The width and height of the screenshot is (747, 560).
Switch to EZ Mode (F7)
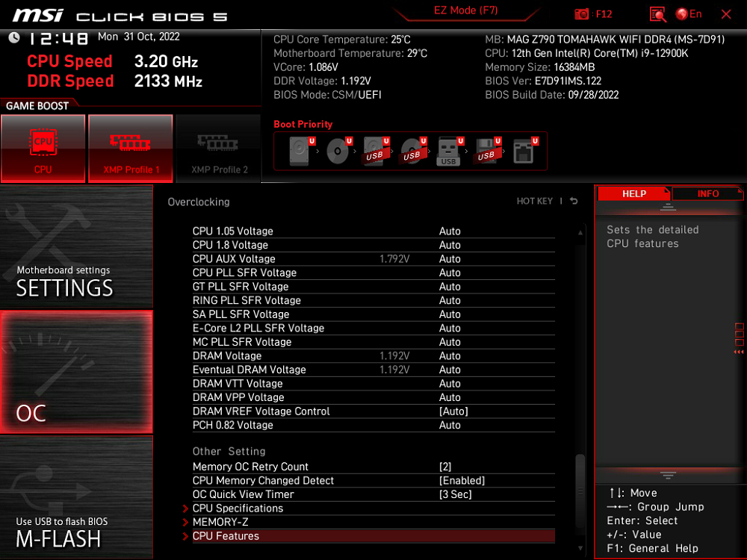(x=466, y=10)
